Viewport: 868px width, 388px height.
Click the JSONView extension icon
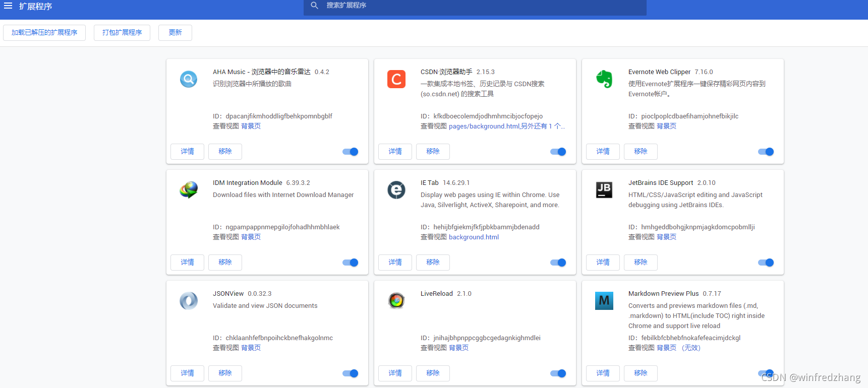click(189, 301)
